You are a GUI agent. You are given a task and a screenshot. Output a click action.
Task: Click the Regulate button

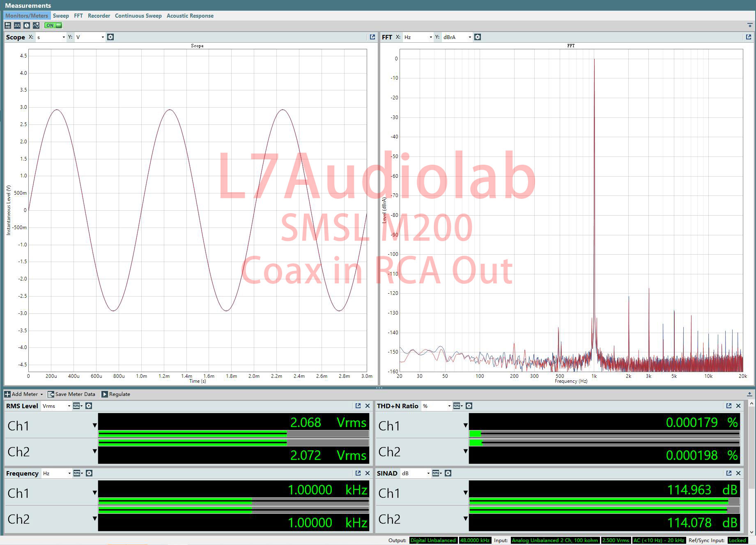[116, 394]
